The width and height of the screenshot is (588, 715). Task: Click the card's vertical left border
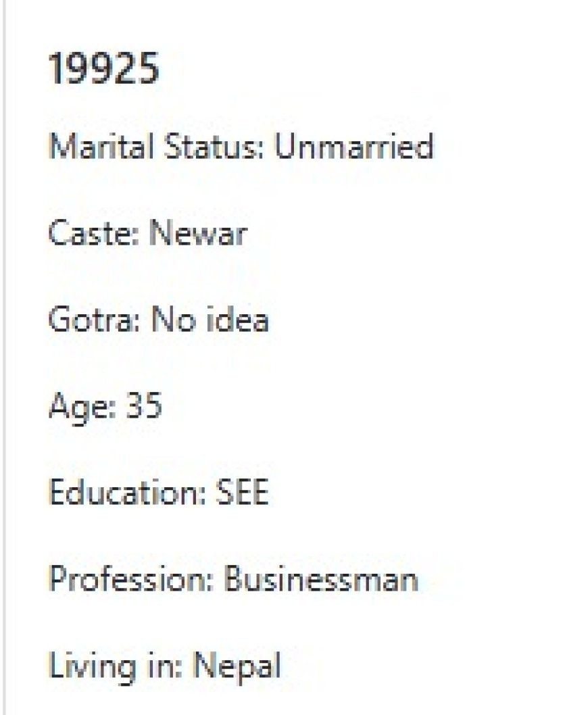(4, 357)
